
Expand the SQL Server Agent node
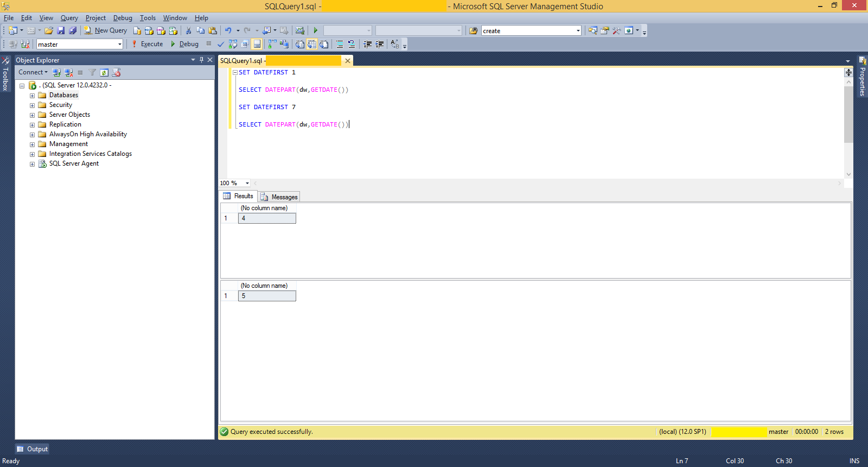(32, 164)
